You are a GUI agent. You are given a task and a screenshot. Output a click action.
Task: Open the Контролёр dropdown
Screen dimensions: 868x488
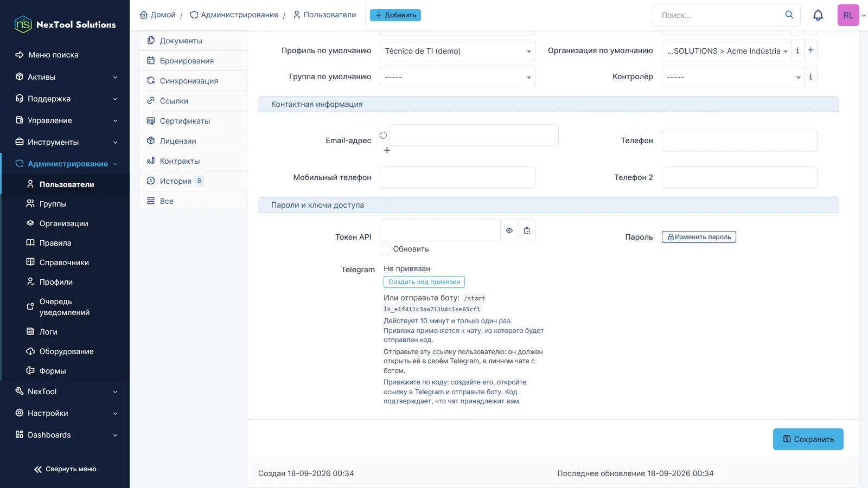[x=733, y=76]
